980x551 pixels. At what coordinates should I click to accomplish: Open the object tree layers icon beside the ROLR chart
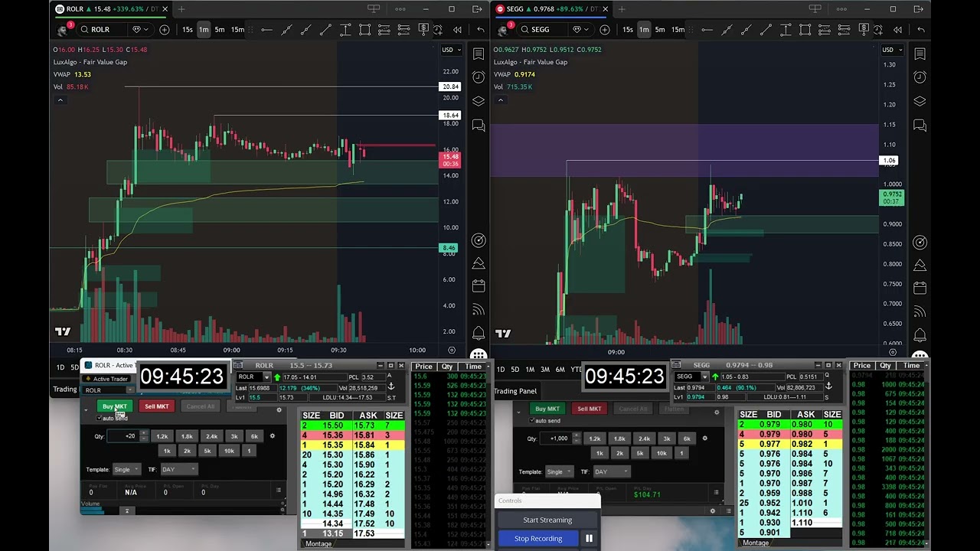pos(479,101)
